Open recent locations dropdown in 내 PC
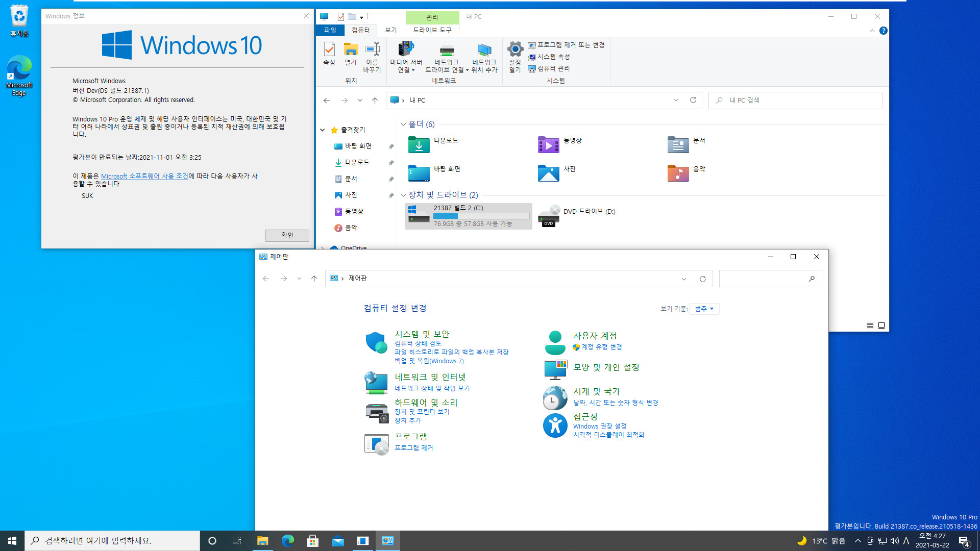Screen dimensions: 980x551 pos(360,101)
